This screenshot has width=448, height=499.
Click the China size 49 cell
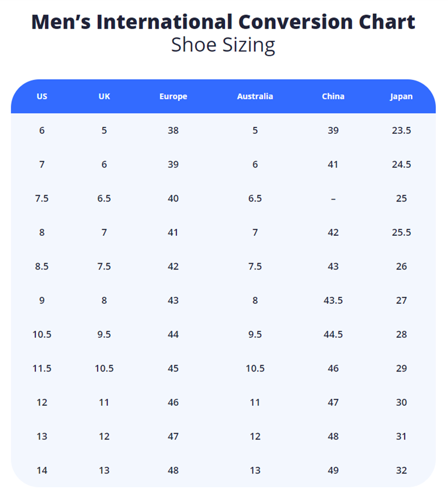coord(333,470)
